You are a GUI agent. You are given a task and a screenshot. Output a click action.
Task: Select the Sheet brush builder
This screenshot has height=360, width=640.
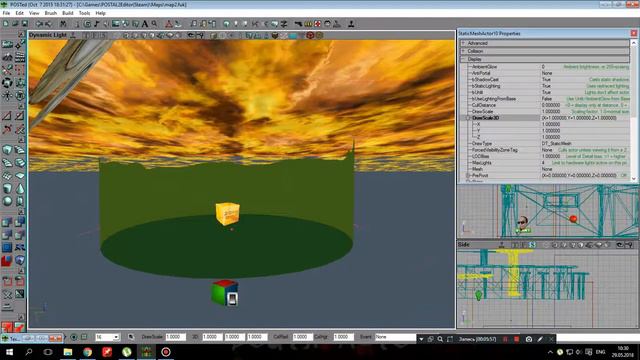pyautogui.click(x=20, y=176)
